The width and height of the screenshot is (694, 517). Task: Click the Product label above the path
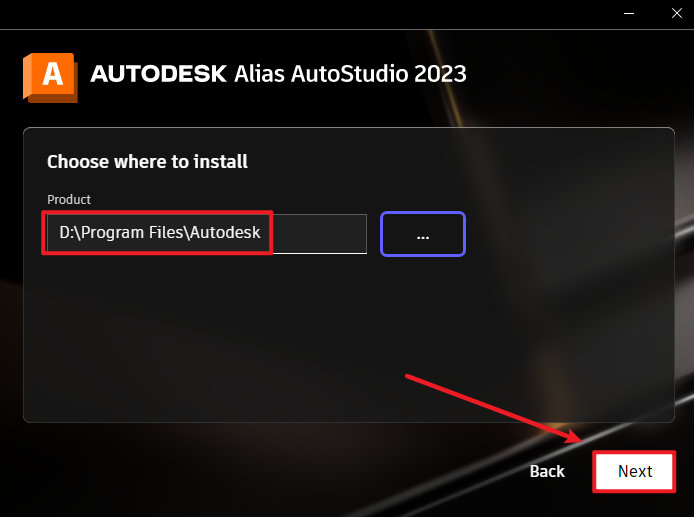pos(69,200)
